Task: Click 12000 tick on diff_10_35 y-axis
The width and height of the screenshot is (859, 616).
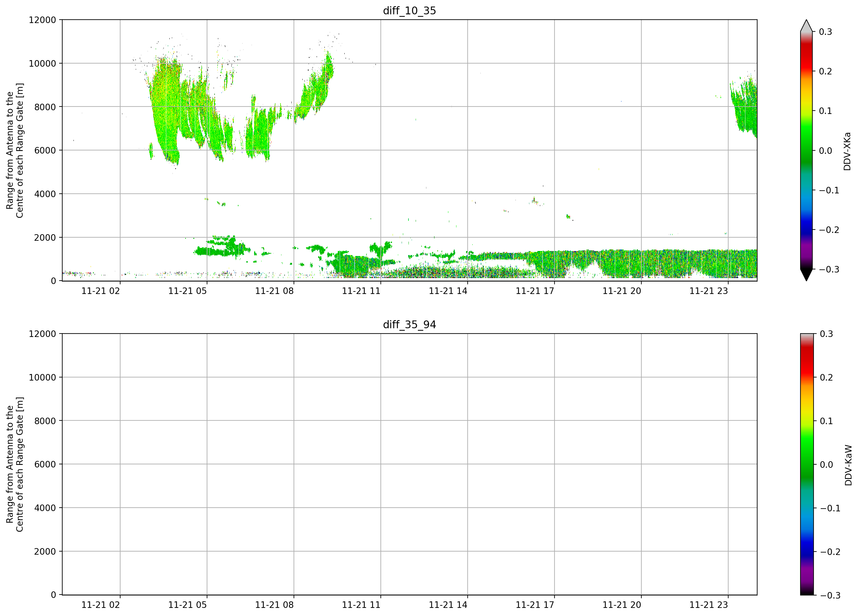Action: [x=42, y=20]
